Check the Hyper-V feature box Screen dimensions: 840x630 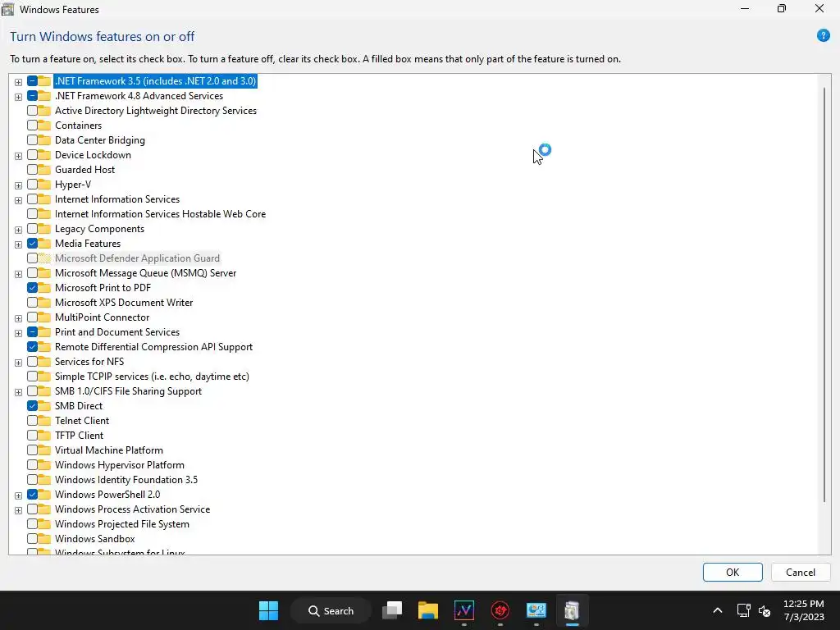point(32,185)
